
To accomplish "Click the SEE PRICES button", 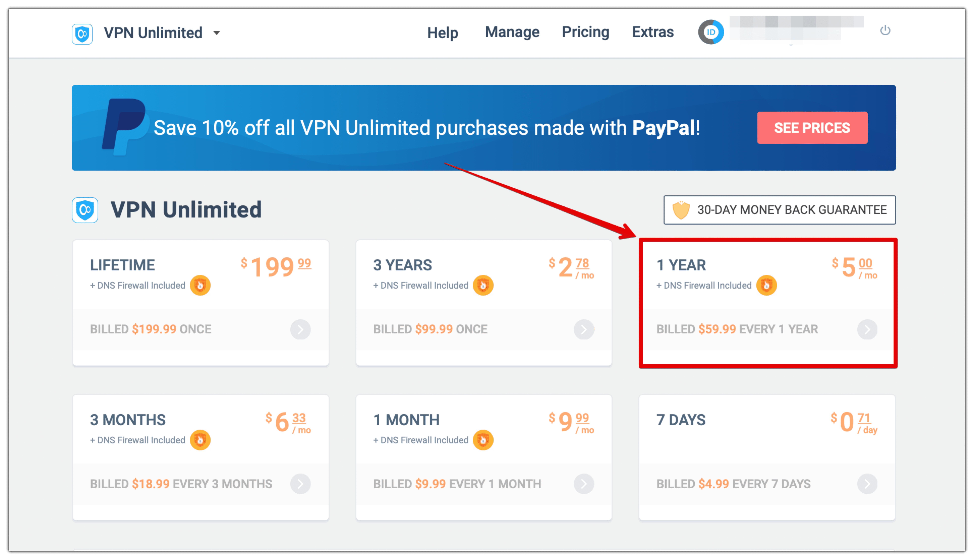I will tap(812, 128).
